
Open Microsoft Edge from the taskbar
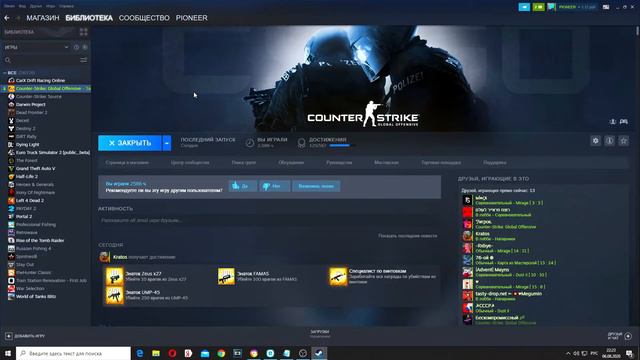click(140, 353)
